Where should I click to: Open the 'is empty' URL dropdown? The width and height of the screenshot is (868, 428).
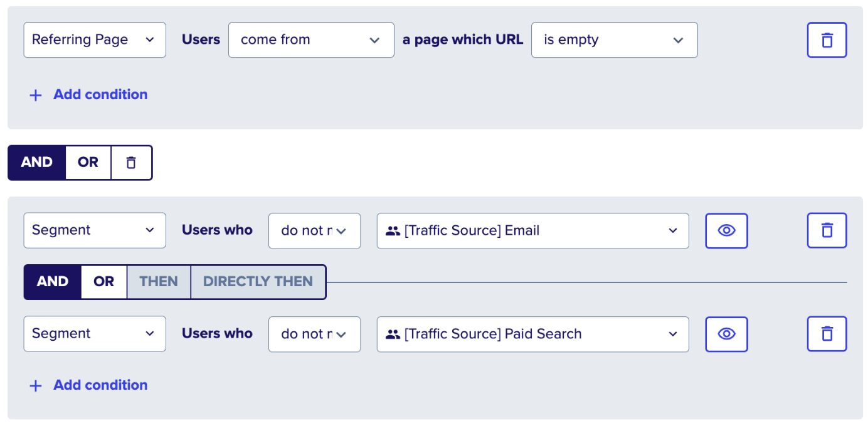point(615,40)
